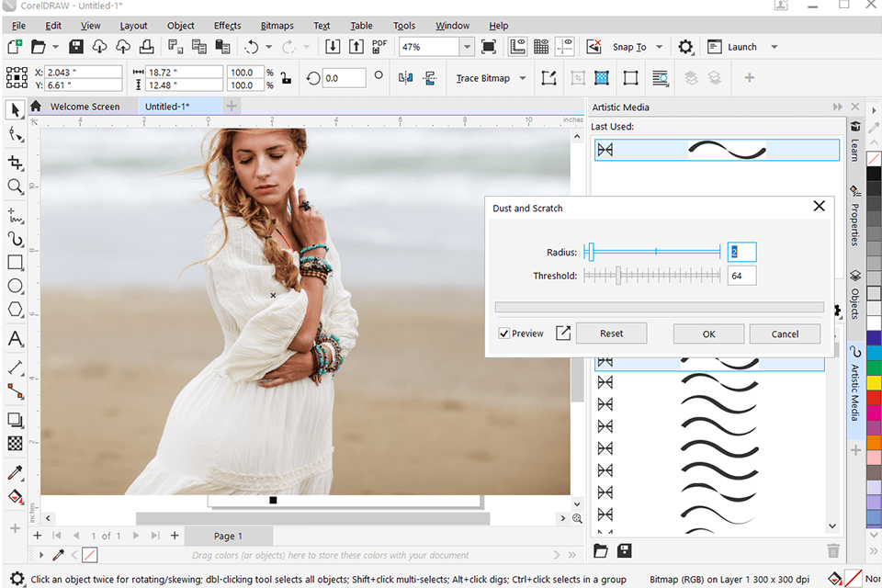Click the Publish to PDF icon
This screenshot has height=588, width=882.
click(x=379, y=47)
